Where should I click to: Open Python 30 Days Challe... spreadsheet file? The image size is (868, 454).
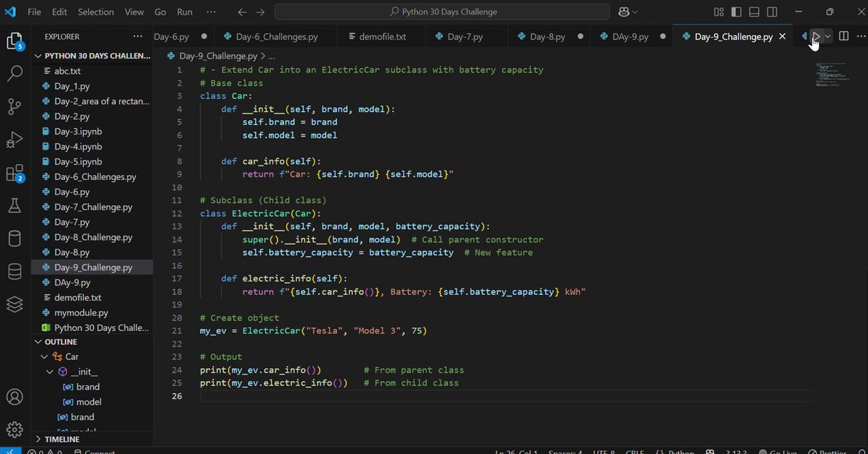click(93, 327)
